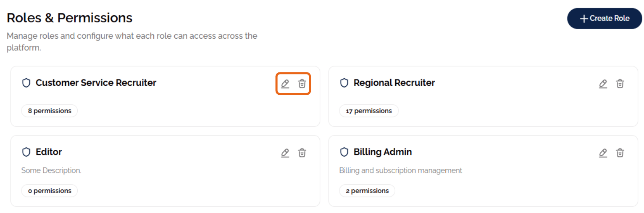Click the shield icon beside Customer Service Recruiter
The height and width of the screenshot is (213, 644).
[26, 83]
